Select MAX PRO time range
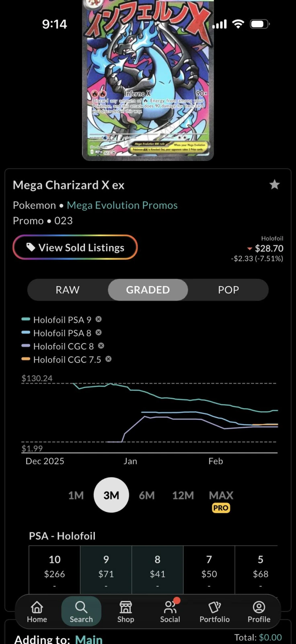 point(221,500)
